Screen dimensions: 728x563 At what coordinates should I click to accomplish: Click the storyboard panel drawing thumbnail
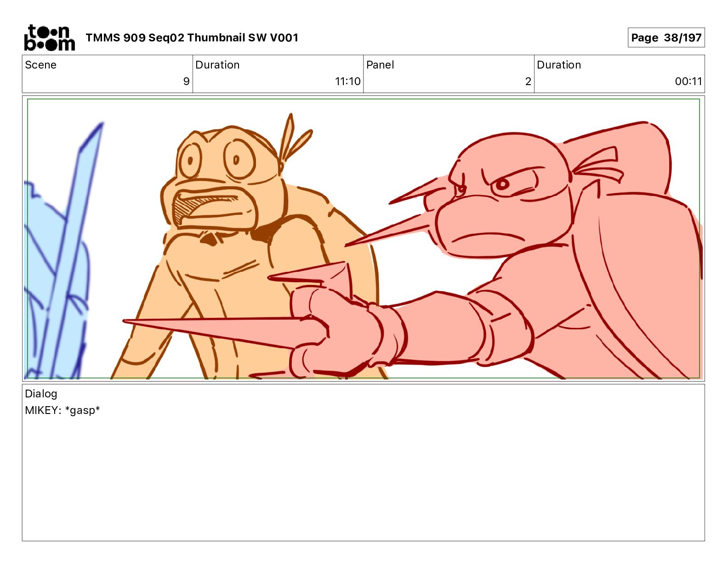tap(363, 238)
